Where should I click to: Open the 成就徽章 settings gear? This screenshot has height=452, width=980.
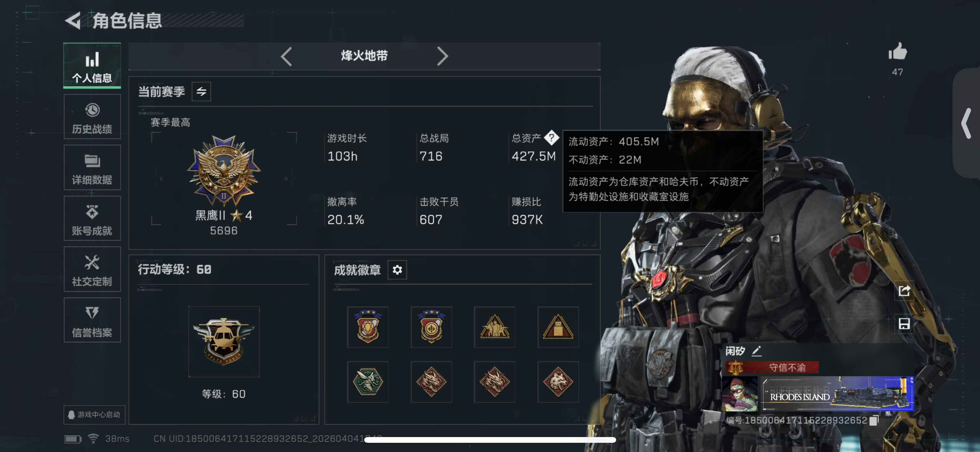[x=397, y=270]
